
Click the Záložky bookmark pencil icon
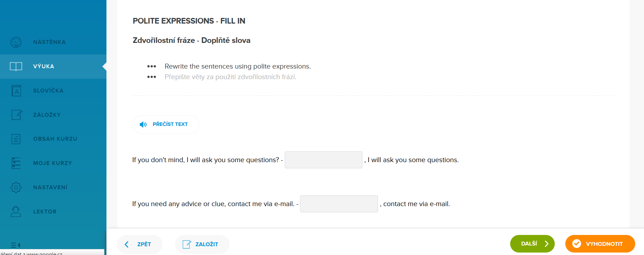tap(16, 115)
